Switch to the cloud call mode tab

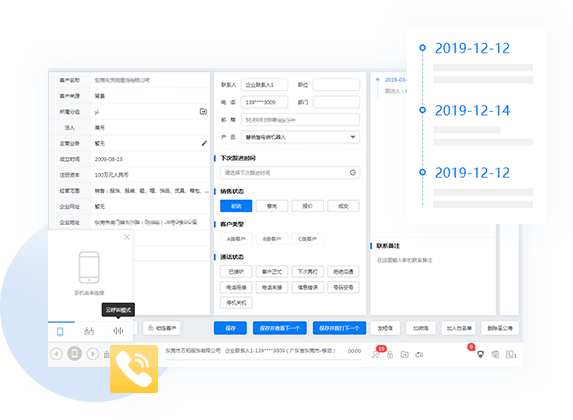click(x=118, y=331)
